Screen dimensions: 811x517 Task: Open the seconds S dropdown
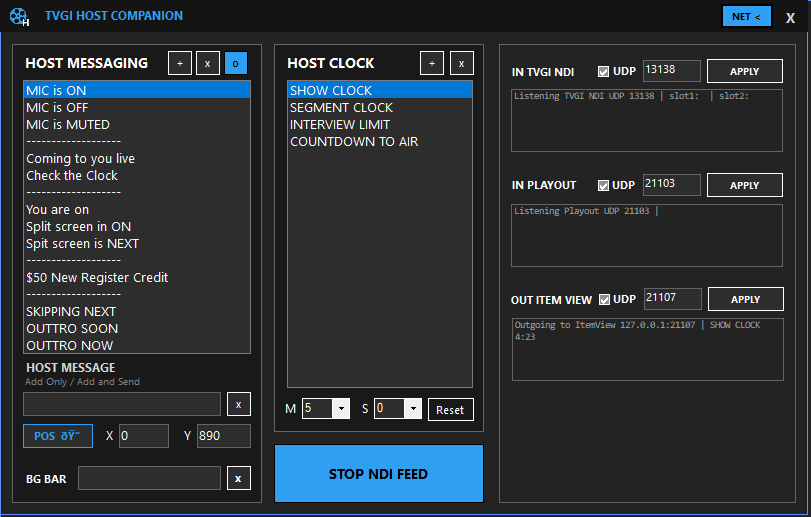tap(413, 408)
